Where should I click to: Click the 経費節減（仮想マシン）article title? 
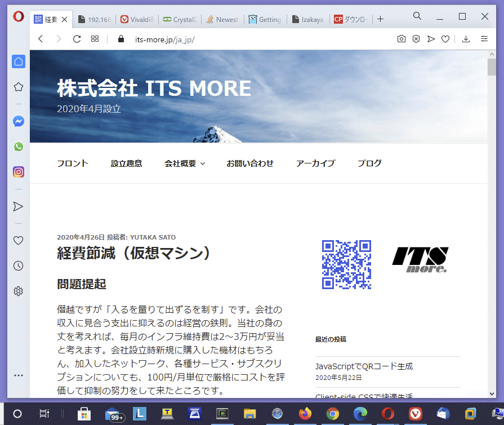[x=134, y=254]
